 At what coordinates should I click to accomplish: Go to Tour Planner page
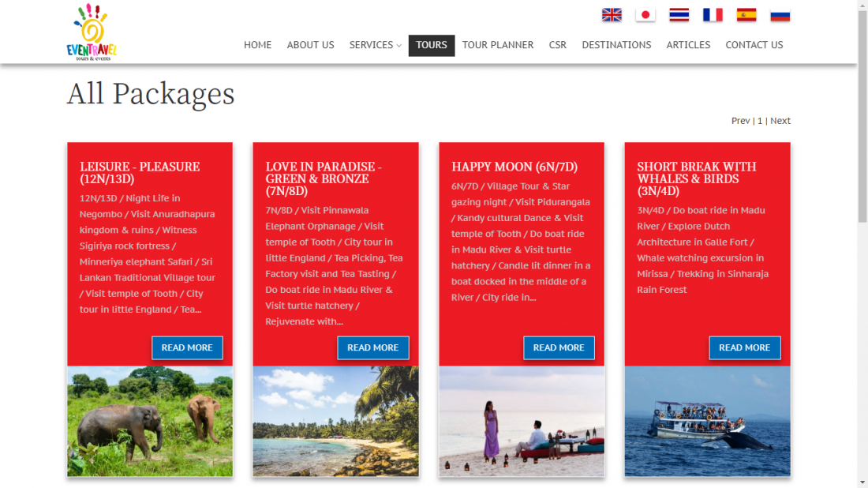click(x=498, y=45)
